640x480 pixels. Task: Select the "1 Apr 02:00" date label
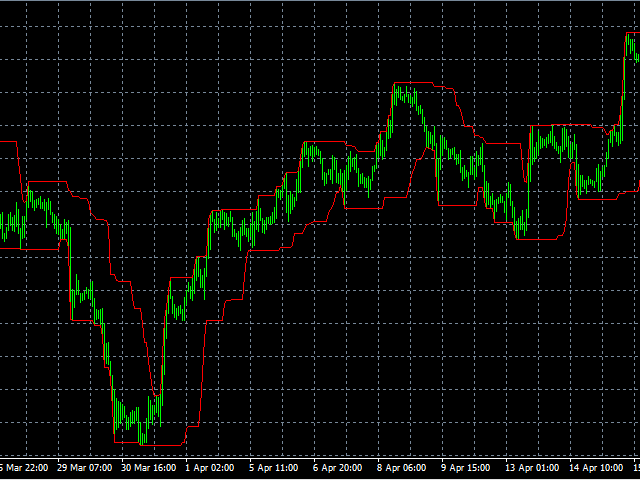pyautogui.click(x=211, y=467)
